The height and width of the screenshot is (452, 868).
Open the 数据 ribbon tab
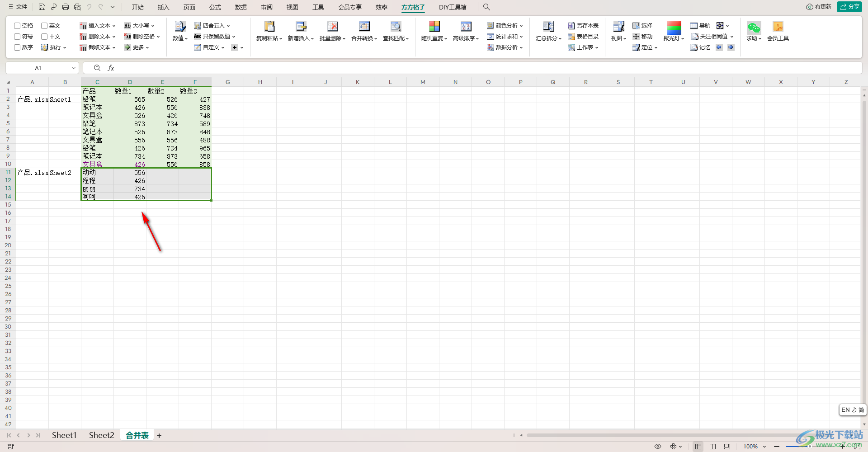[241, 7]
